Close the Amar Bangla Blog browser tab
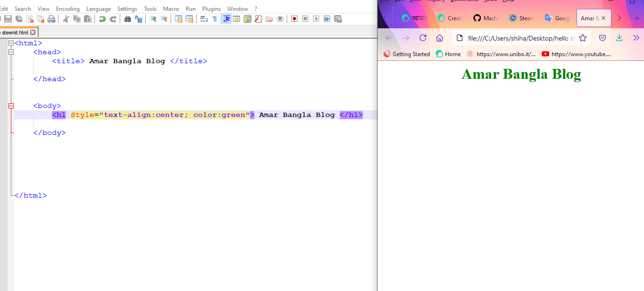This screenshot has height=291, width=644. [x=603, y=18]
